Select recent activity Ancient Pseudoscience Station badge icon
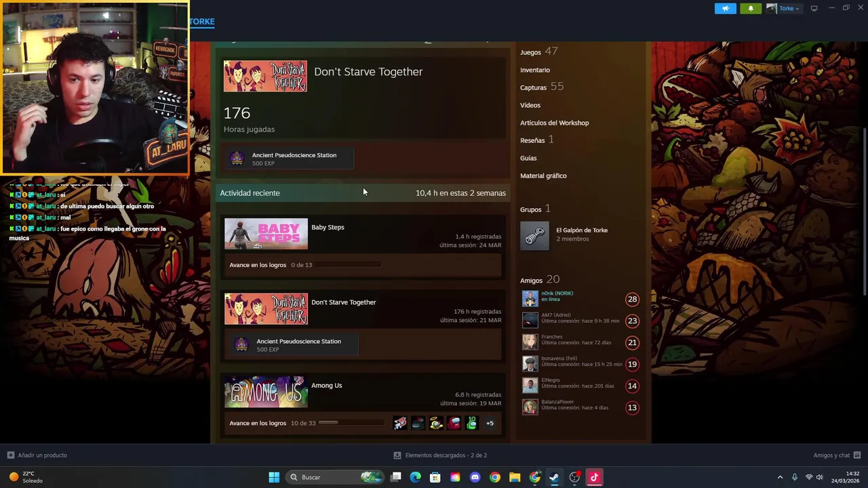The height and width of the screenshot is (488, 868). tap(241, 345)
